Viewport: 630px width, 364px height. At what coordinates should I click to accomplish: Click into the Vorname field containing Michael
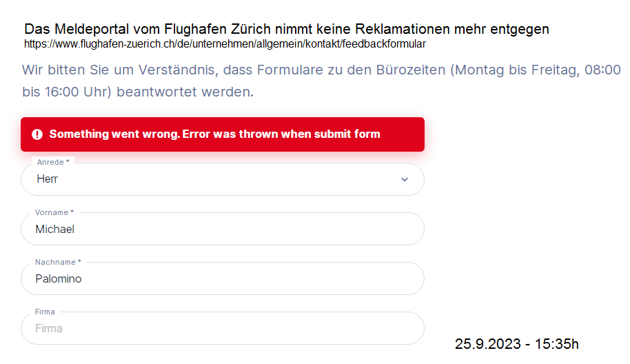(207, 229)
